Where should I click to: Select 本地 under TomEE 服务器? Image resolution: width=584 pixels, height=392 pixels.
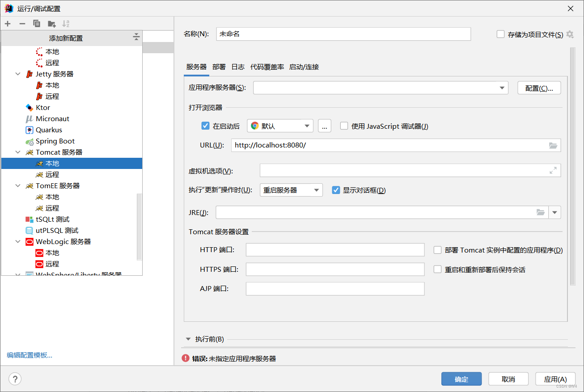[x=72, y=197]
